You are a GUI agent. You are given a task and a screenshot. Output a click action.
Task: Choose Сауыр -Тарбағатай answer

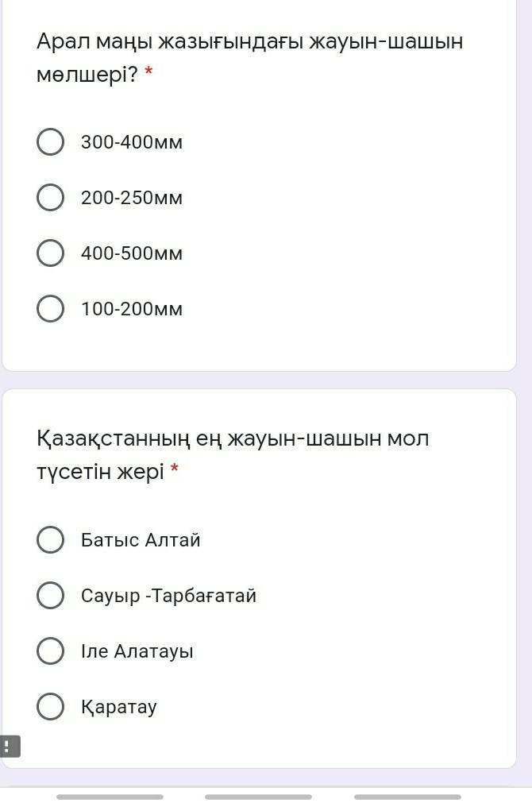click(x=51, y=595)
